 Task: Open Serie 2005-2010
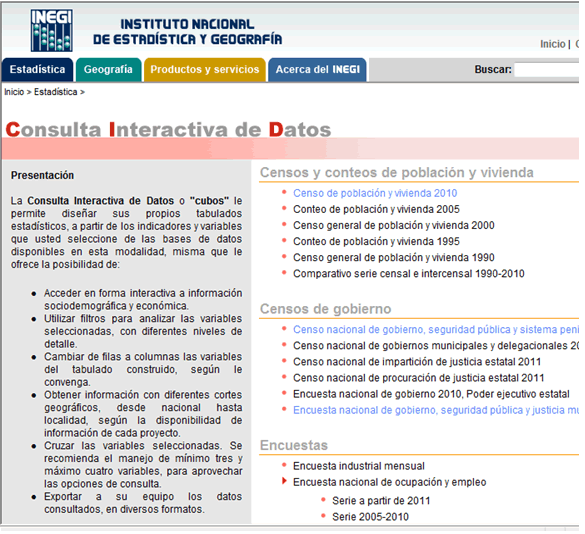(370, 516)
